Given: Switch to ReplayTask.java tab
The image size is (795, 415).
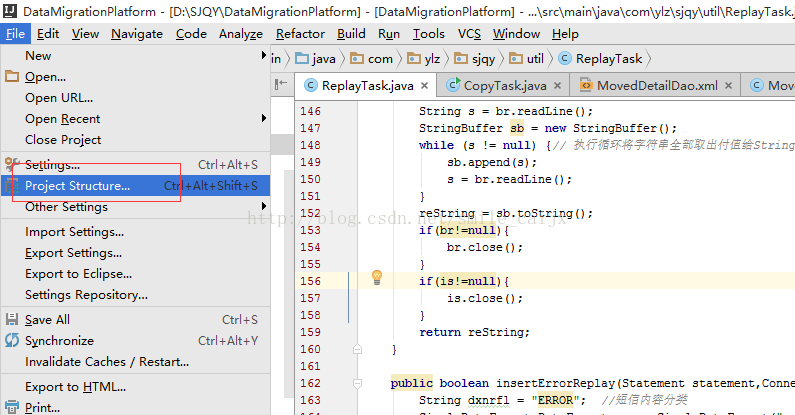Looking at the screenshot, I should pyautogui.click(x=367, y=86).
